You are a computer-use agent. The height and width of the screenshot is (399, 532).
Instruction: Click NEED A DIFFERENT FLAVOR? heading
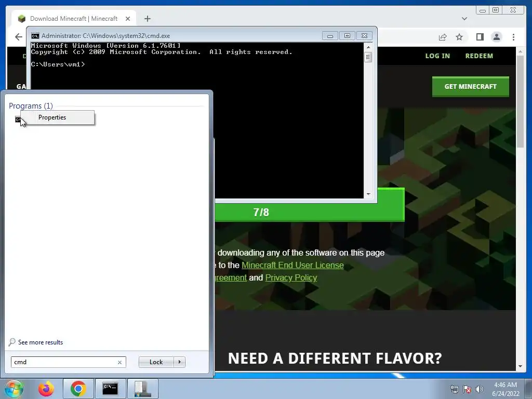335,358
